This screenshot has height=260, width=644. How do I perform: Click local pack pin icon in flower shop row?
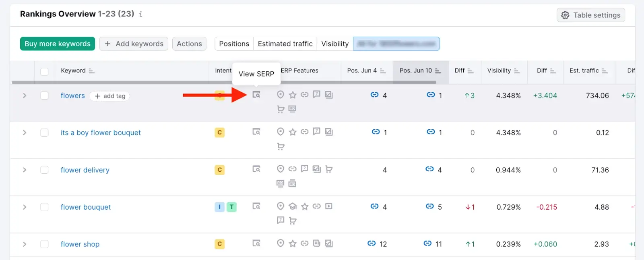(281, 243)
